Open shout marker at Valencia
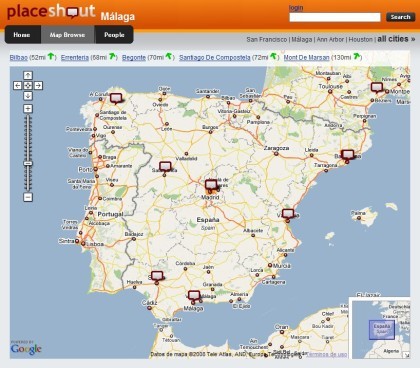The height and width of the screenshot is (368, 420). pos(288,214)
